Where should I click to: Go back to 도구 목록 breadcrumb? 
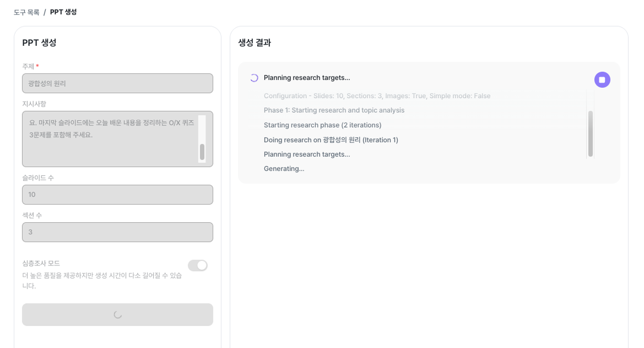coord(26,12)
